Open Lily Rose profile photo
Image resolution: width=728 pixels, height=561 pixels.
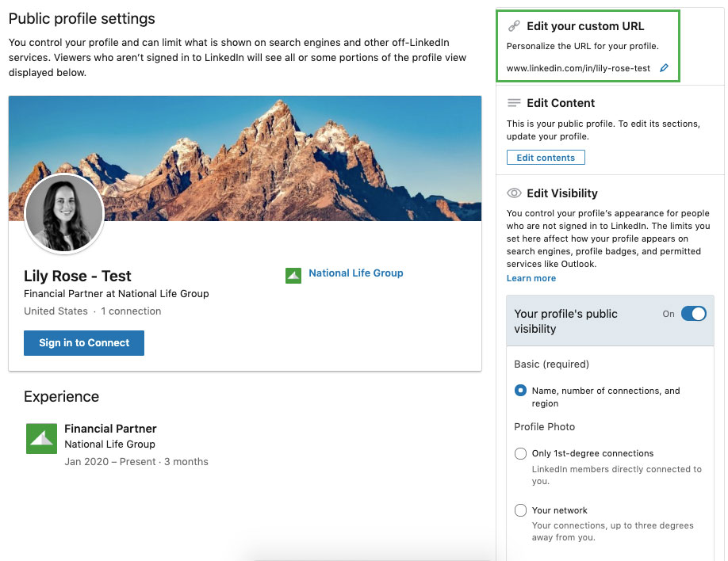pos(64,214)
